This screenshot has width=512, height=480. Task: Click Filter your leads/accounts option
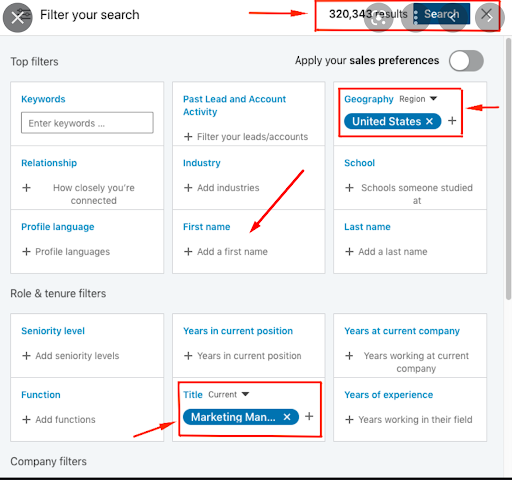[252, 137]
